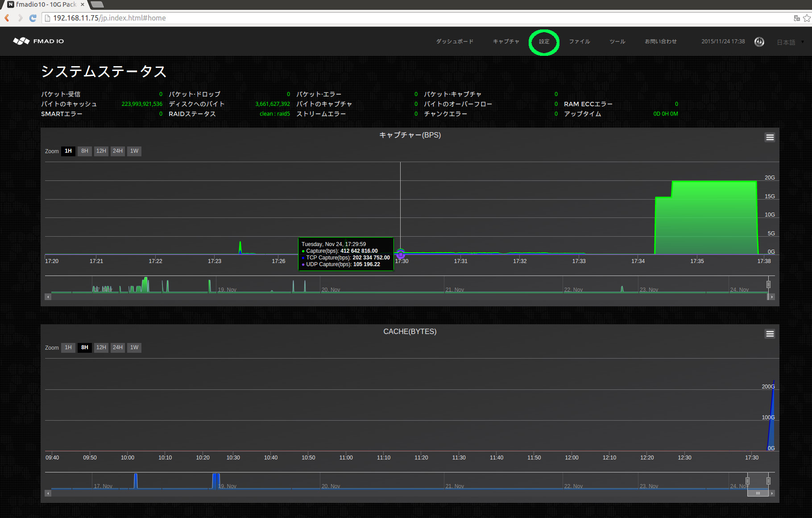Click the icon left of the bookmark star
Viewport: 812px width, 518px height.
click(797, 18)
